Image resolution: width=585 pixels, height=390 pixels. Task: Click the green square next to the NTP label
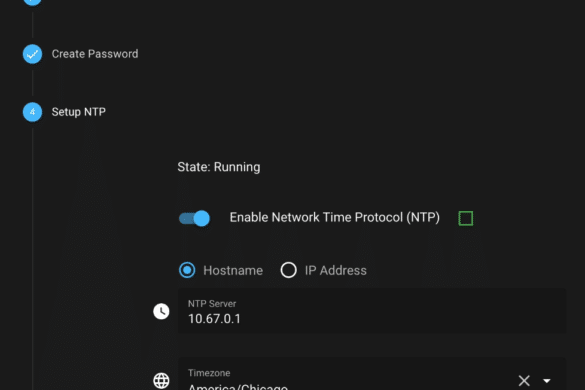point(466,218)
